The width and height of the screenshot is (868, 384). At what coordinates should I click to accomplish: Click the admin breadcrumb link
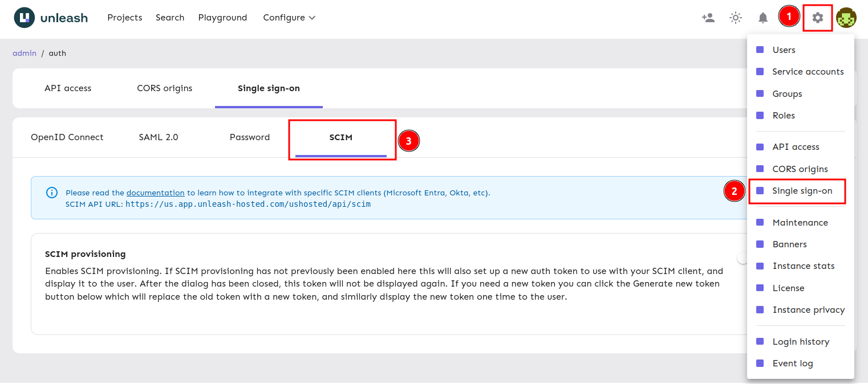pos(25,53)
